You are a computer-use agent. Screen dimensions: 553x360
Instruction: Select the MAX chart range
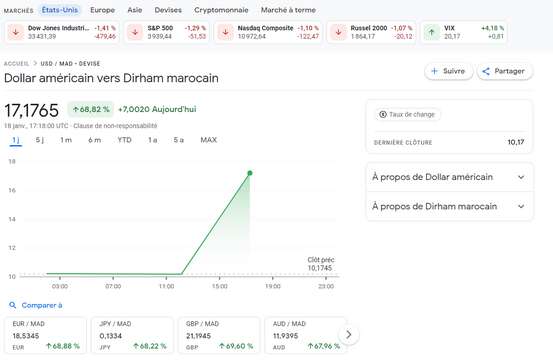click(x=208, y=140)
